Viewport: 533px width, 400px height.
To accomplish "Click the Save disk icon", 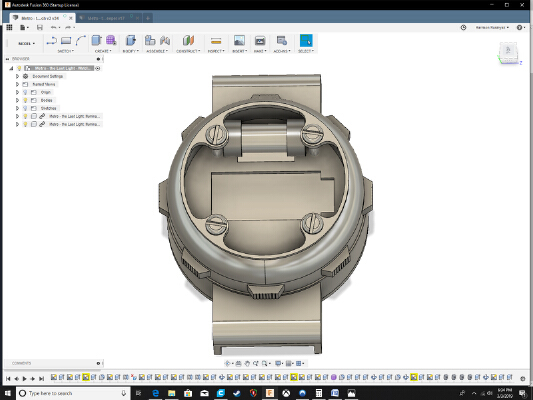I will (40, 28).
